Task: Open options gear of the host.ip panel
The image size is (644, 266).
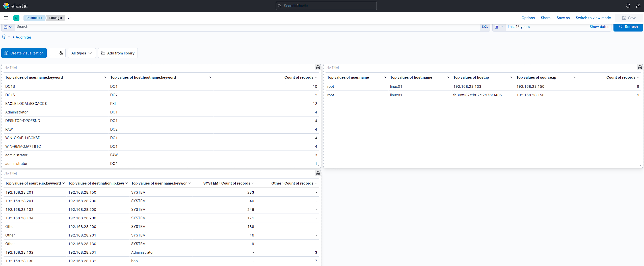Action: tap(640, 67)
